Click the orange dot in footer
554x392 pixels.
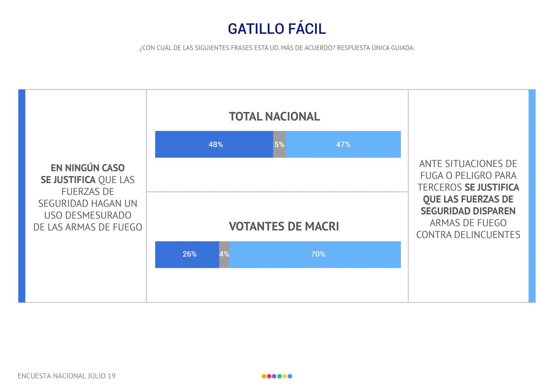264,376
